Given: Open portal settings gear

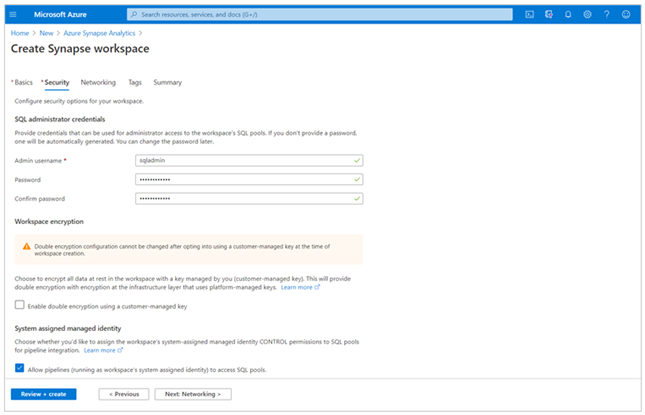Looking at the screenshot, I should [x=587, y=14].
